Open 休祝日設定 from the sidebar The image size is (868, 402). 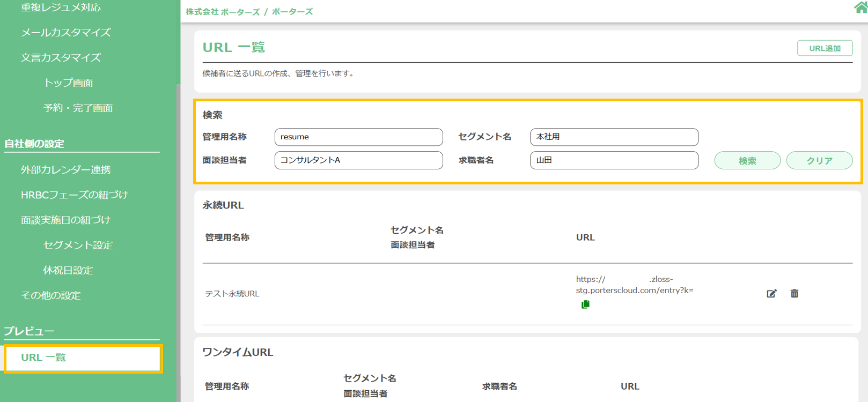point(68,271)
